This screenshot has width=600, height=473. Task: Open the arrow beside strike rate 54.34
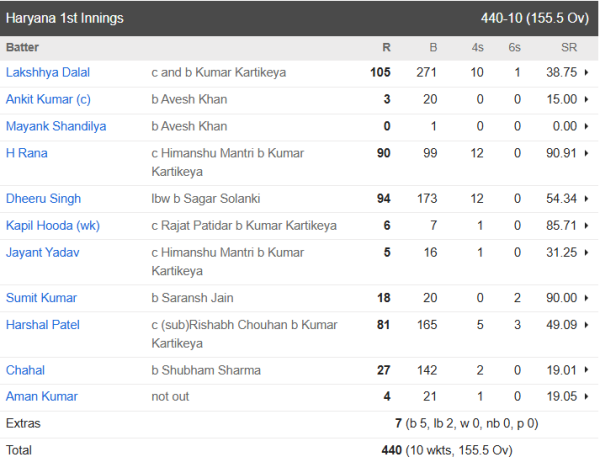(585, 200)
